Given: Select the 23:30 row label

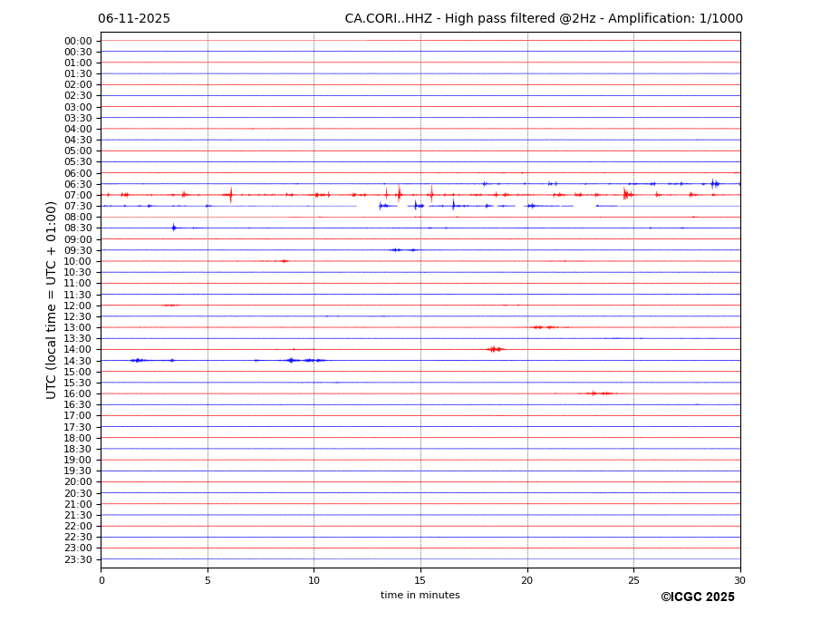Looking at the screenshot, I should click(78, 559).
